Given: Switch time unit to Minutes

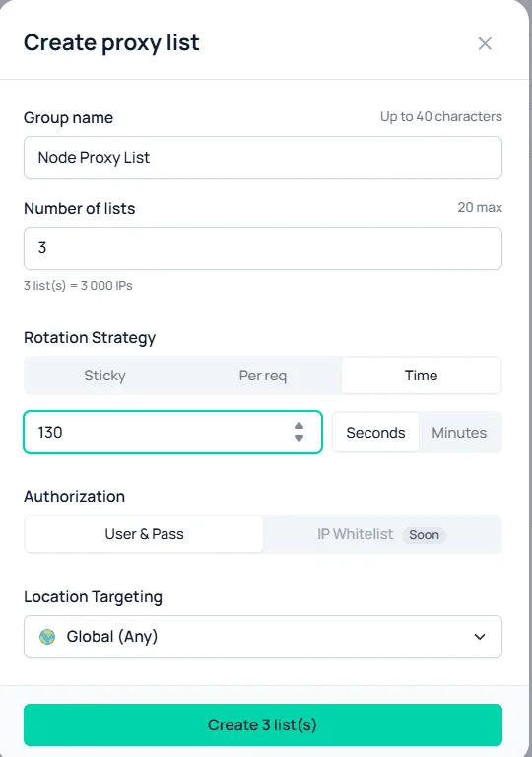Looking at the screenshot, I should pos(459,433).
